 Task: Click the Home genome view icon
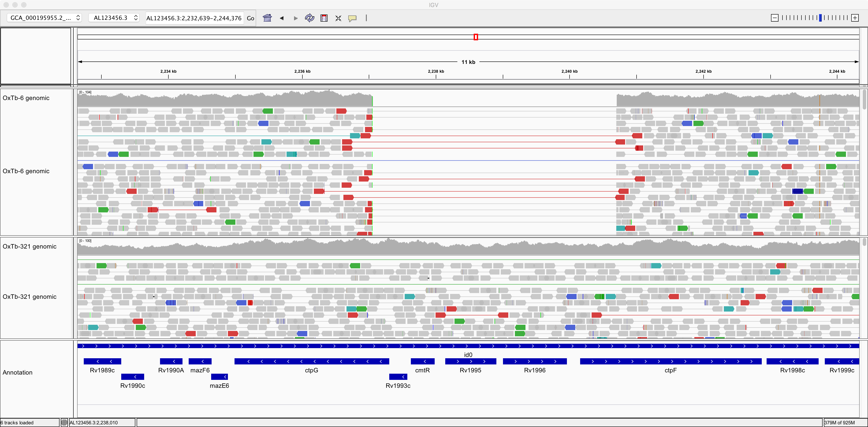click(x=267, y=18)
